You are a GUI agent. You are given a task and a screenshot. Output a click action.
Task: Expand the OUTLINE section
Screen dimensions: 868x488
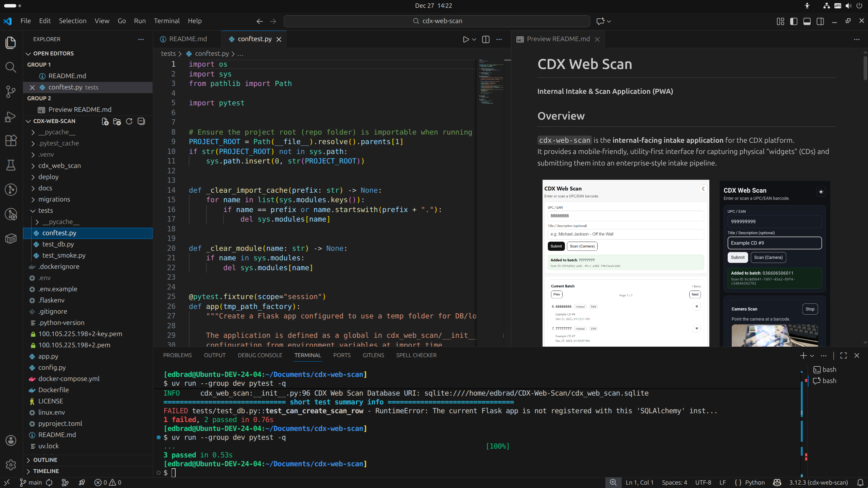[45, 460]
